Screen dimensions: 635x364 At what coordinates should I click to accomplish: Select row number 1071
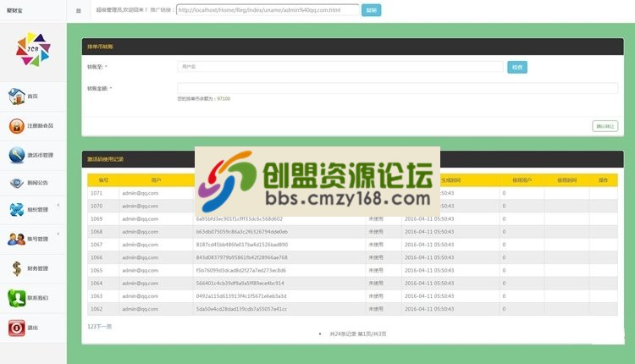97,193
